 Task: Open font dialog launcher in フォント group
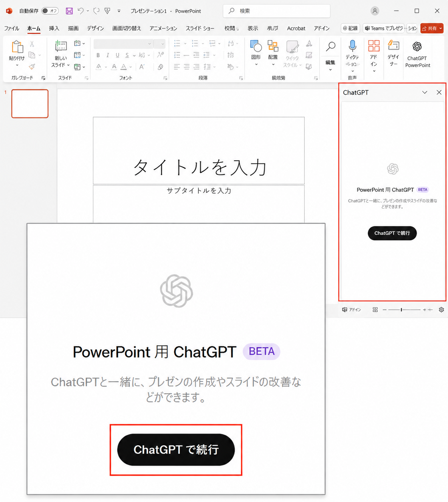[x=165, y=78]
